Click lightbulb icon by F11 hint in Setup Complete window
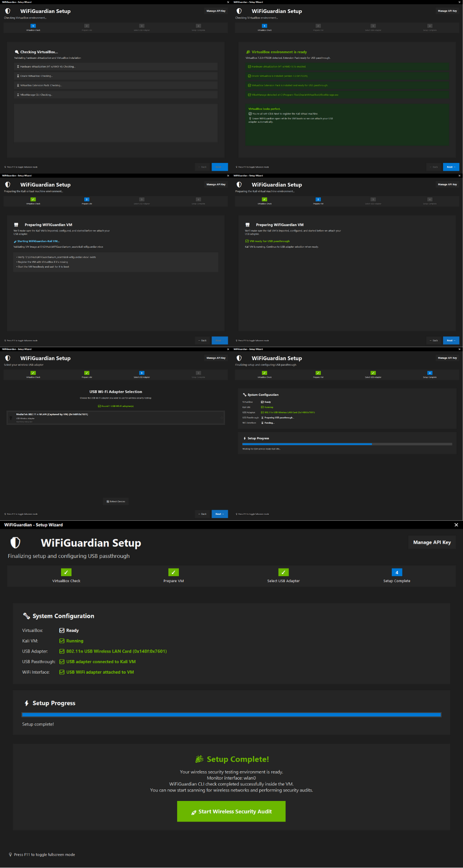The width and height of the screenshot is (463, 868). 11,855
